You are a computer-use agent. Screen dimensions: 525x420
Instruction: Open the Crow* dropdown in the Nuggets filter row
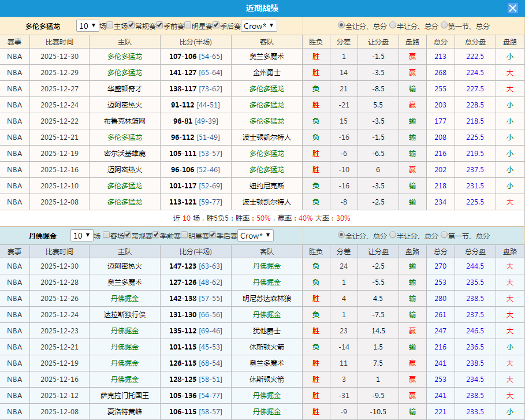[255, 235]
